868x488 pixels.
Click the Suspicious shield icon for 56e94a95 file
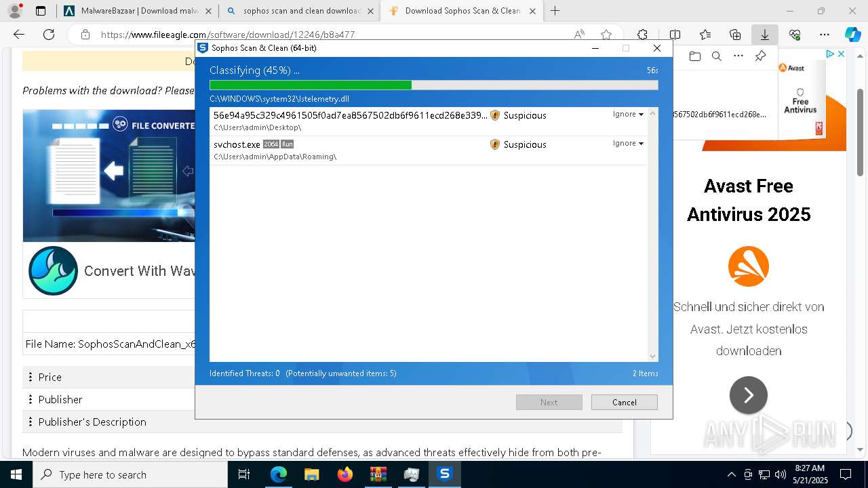(495, 115)
